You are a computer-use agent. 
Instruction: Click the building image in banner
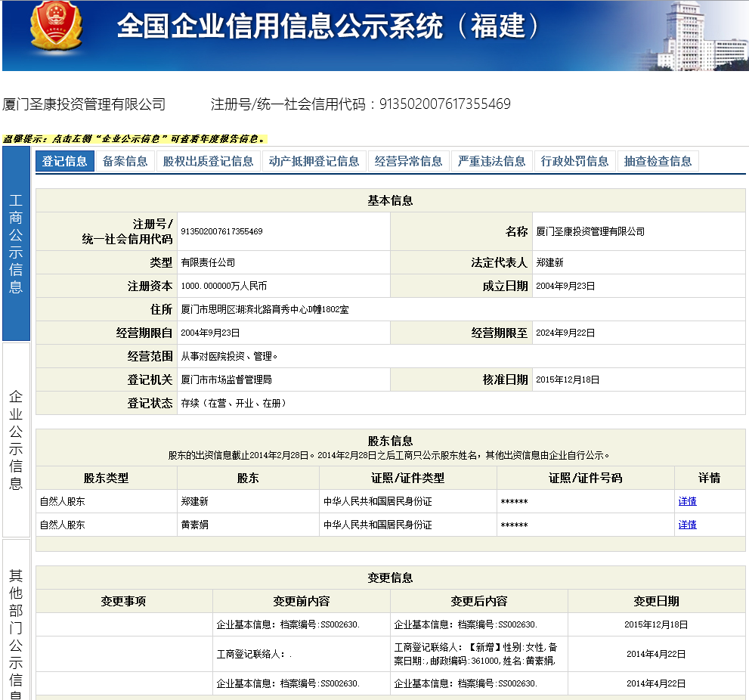[x=702, y=36]
